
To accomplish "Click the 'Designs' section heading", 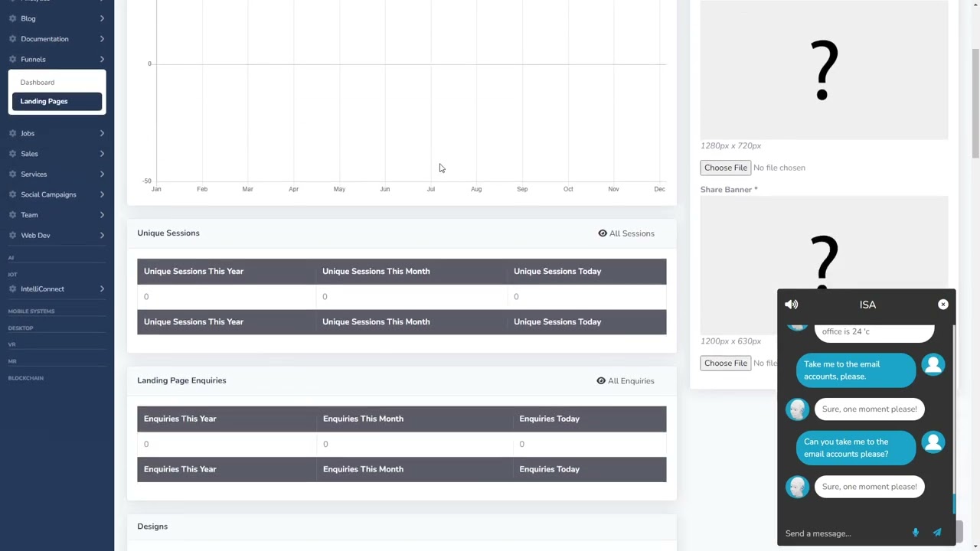I will pyautogui.click(x=152, y=527).
